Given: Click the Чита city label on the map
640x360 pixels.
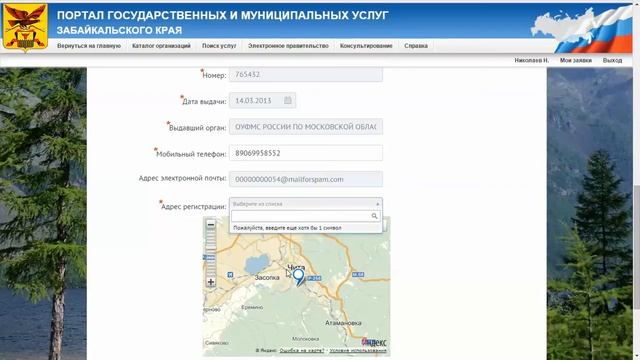Looking at the screenshot, I should (296, 267).
